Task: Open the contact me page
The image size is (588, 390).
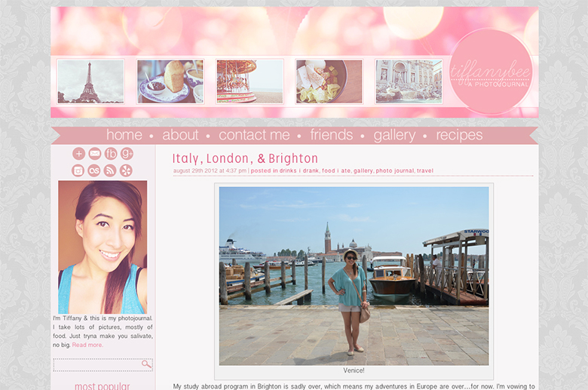Action: tap(254, 135)
